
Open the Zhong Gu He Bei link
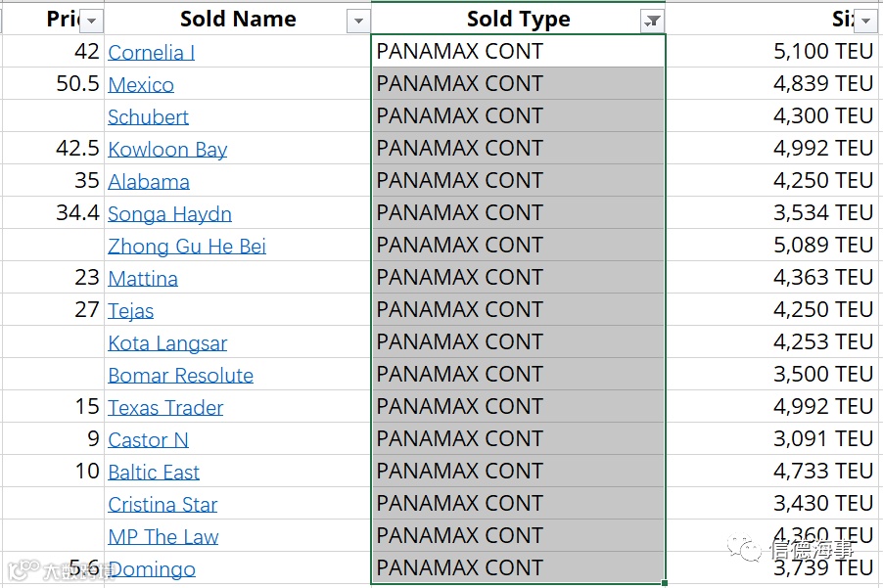pyautogui.click(x=187, y=247)
